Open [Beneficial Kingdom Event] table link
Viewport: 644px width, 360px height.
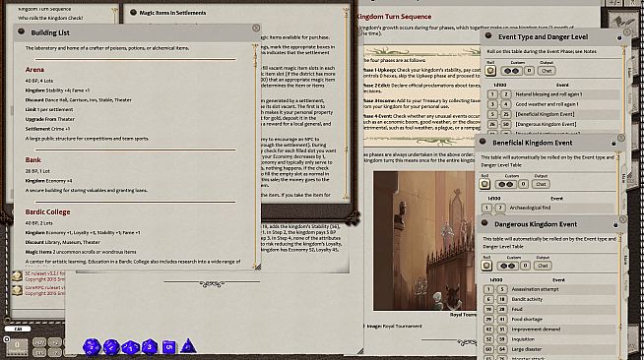(545, 114)
